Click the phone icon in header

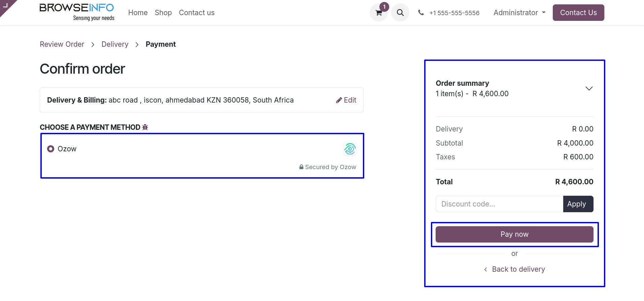421,12
